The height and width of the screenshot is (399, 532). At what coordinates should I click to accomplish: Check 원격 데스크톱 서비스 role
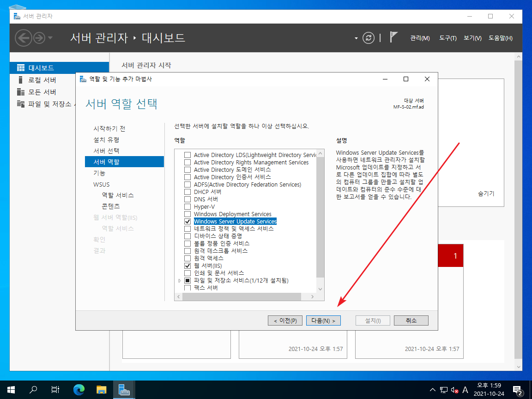[187, 251]
